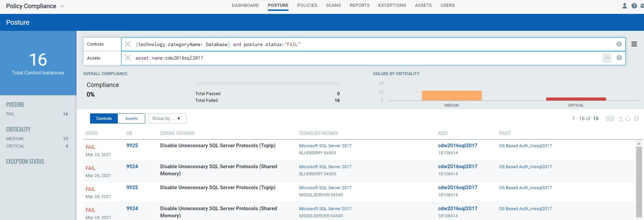Image resolution: width=644 pixels, height=220 pixels.
Task: Expand the Exception Status filter section
Action: [x=25, y=161]
